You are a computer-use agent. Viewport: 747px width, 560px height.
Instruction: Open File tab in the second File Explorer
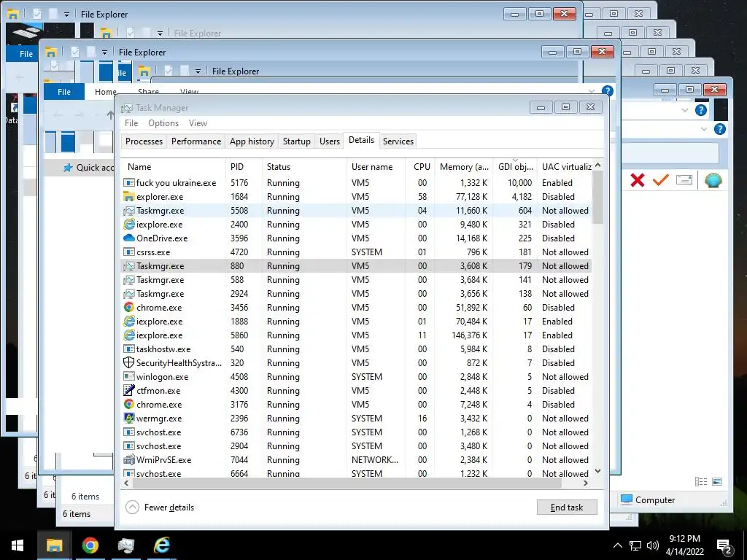(64, 92)
